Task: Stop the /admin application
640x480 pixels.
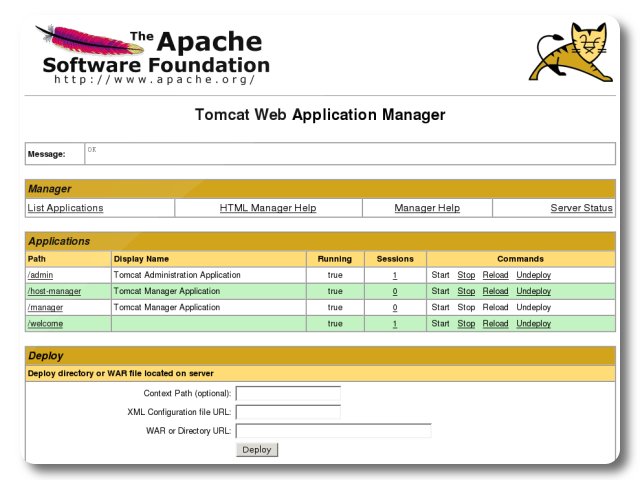Action: tap(466, 275)
